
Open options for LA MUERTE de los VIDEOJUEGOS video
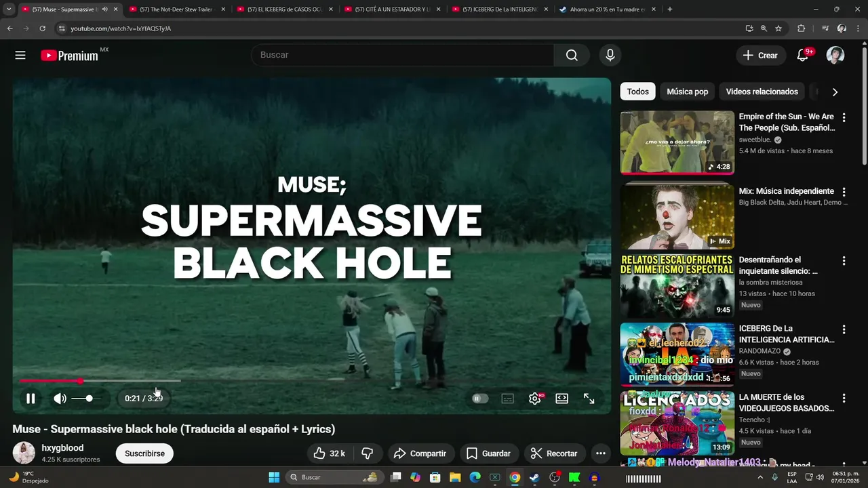pos(844,399)
